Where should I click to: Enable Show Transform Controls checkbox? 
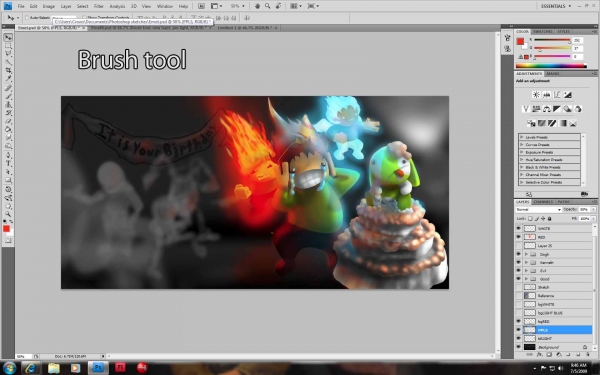click(x=84, y=18)
